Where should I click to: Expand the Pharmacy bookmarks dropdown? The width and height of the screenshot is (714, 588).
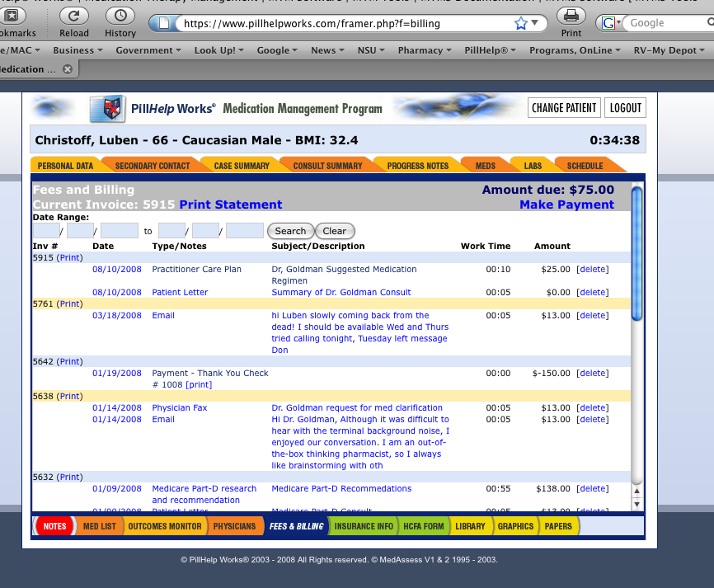pos(425,50)
